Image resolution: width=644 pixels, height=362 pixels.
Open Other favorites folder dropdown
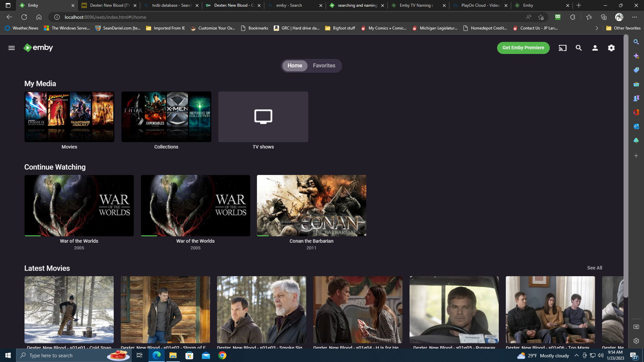coord(623,28)
